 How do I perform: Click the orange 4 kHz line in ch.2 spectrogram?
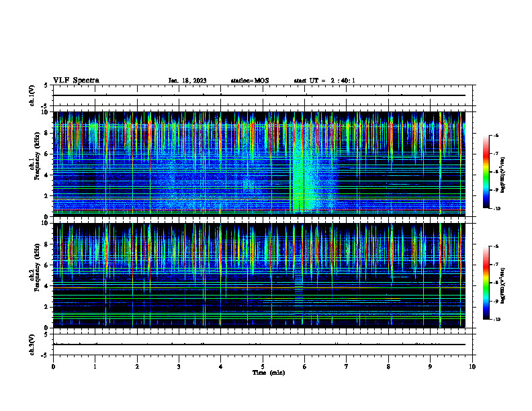point(259,287)
